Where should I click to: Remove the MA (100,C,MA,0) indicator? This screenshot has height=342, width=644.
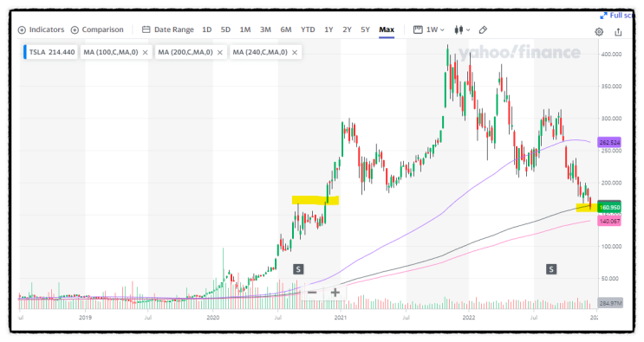145,53
